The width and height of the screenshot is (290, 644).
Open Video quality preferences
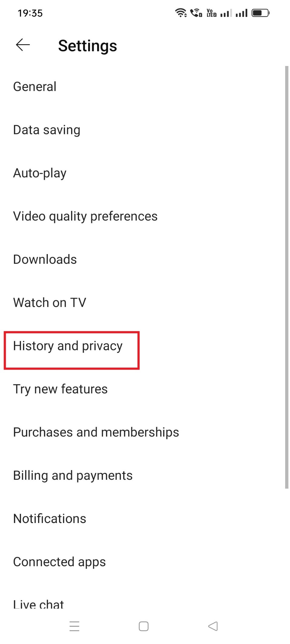click(85, 216)
